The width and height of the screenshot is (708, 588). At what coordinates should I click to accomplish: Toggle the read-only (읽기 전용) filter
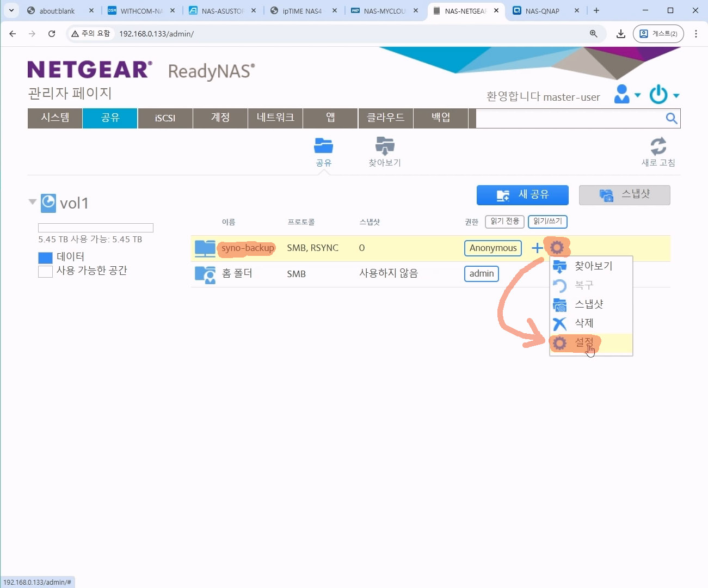(504, 222)
